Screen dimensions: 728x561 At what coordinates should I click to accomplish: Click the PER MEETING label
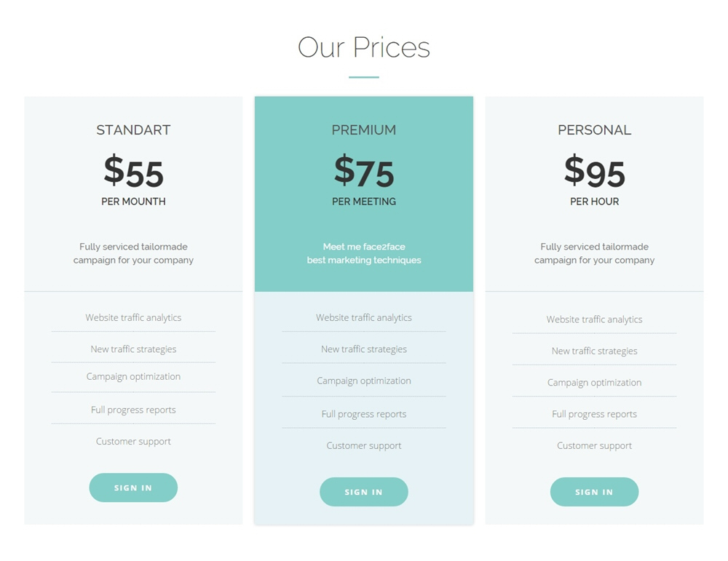(364, 202)
